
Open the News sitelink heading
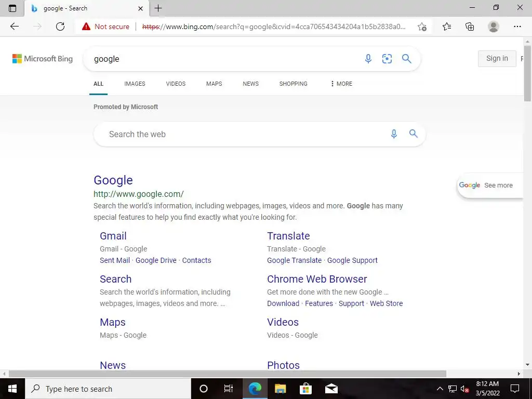(x=113, y=365)
